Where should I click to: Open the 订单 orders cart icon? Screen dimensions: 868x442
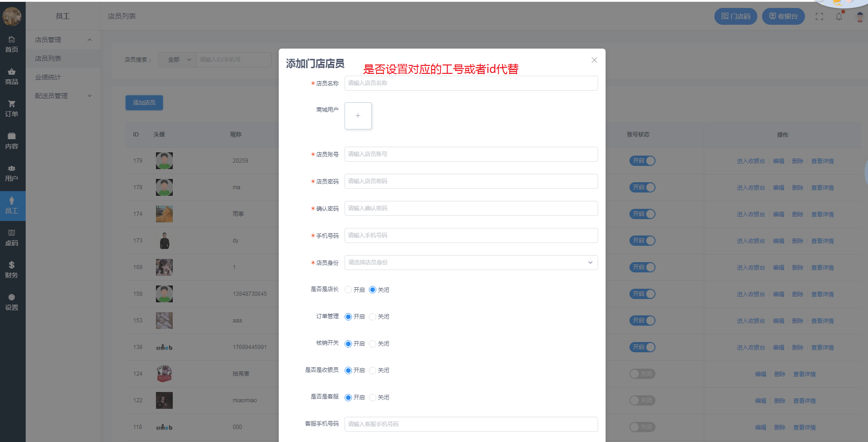point(12,109)
